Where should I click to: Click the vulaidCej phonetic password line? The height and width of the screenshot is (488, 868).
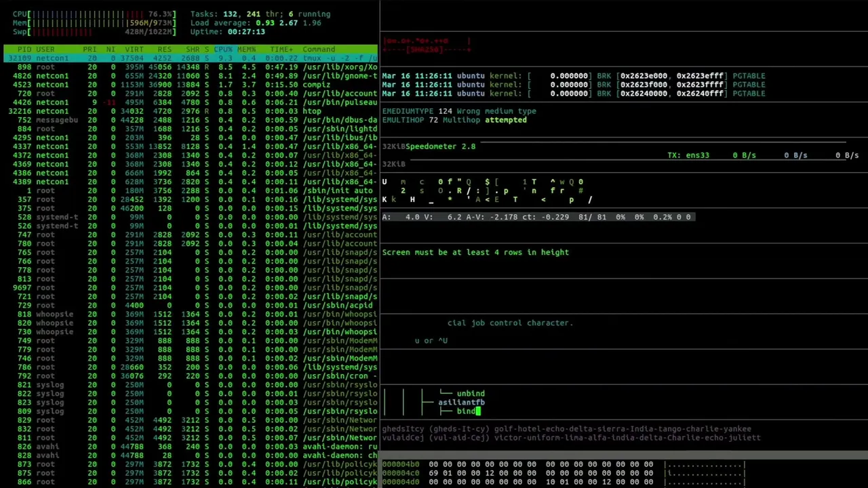[572, 438]
